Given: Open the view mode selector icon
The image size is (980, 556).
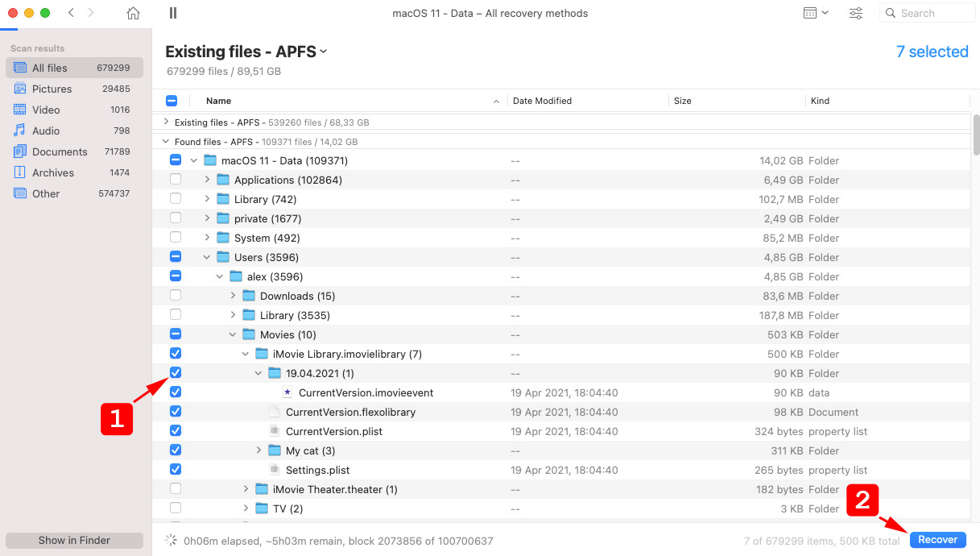Looking at the screenshot, I should pos(816,13).
